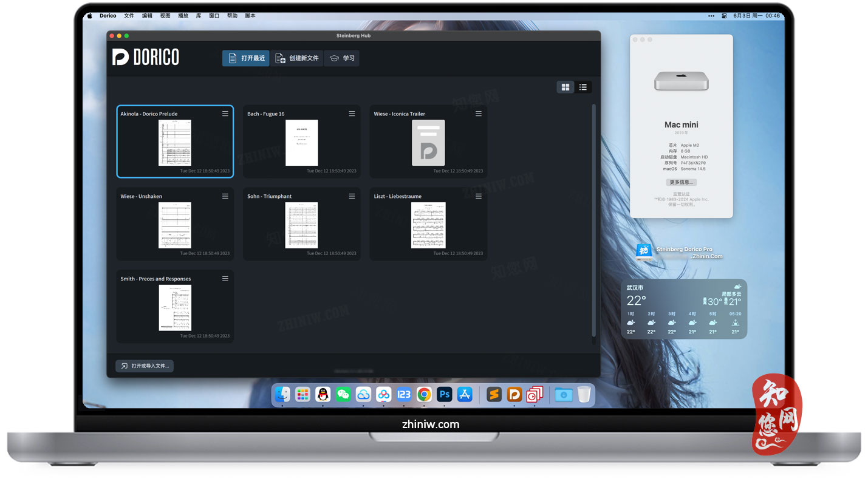Open the 文件 menu
Viewport: 868px width, 484px height.
click(x=129, y=16)
